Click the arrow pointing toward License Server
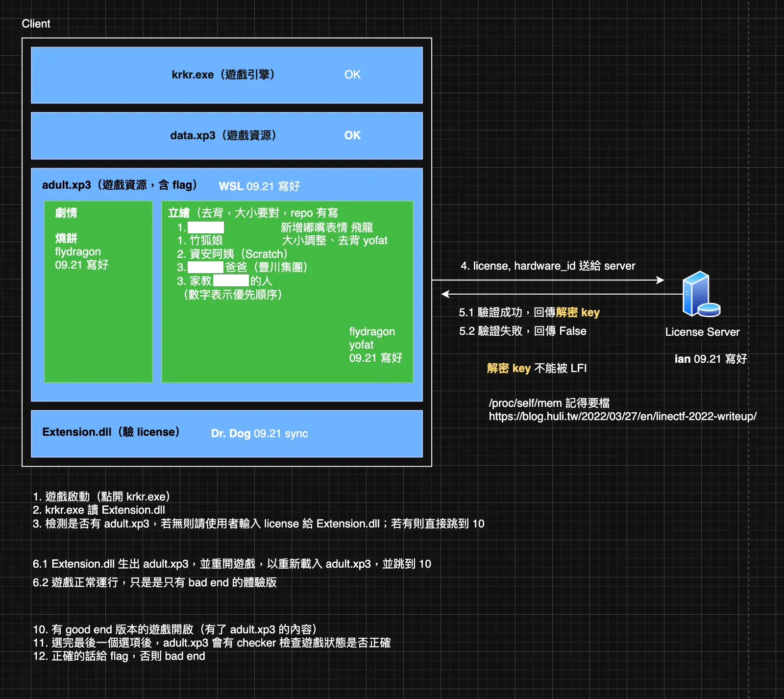Viewport: 784px width, 699px height. pos(548,280)
